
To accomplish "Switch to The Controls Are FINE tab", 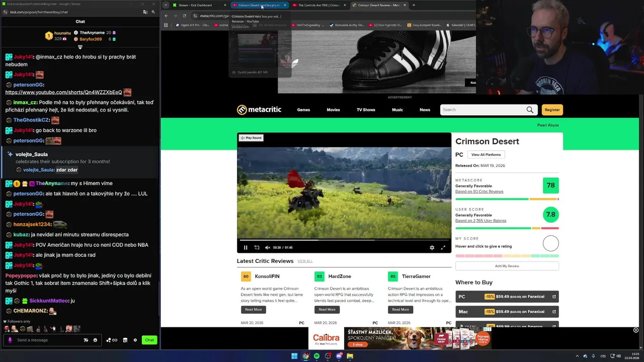I will pos(319,5).
